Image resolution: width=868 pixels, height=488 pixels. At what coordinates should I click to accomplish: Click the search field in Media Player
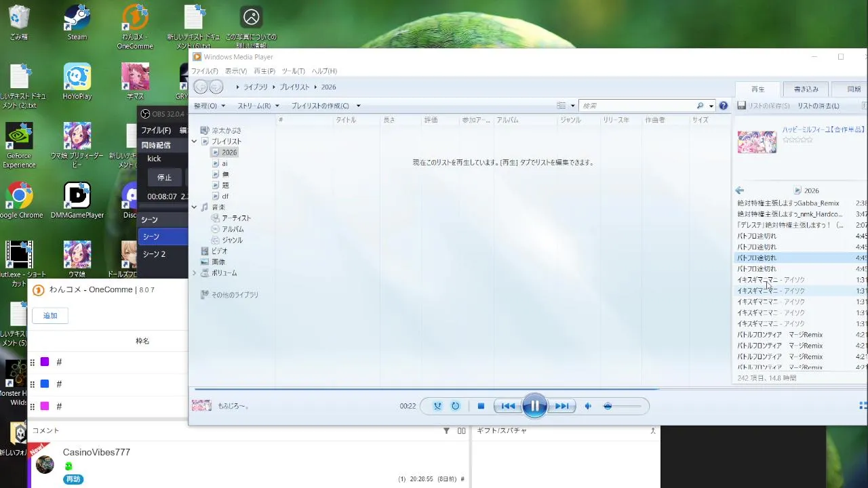(x=637, y=106)
